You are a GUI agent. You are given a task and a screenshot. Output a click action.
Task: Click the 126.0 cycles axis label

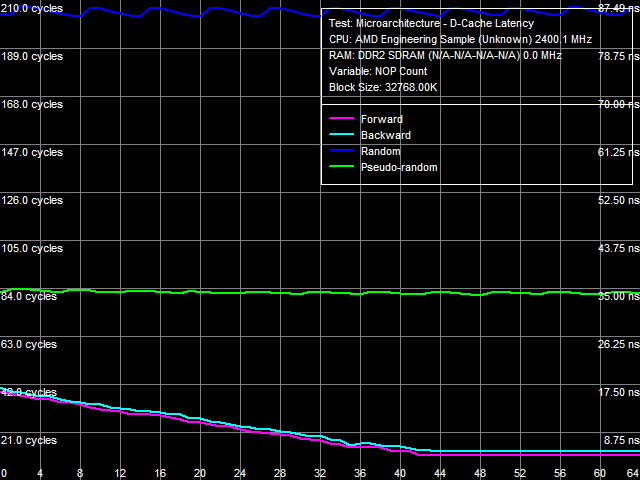[32, 200]
